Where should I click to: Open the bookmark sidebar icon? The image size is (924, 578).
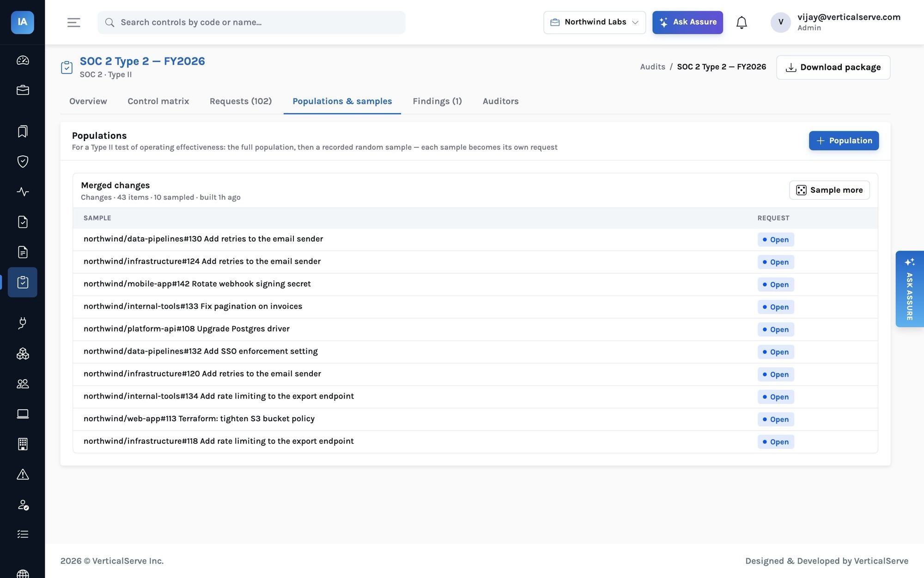click(23, 131)
